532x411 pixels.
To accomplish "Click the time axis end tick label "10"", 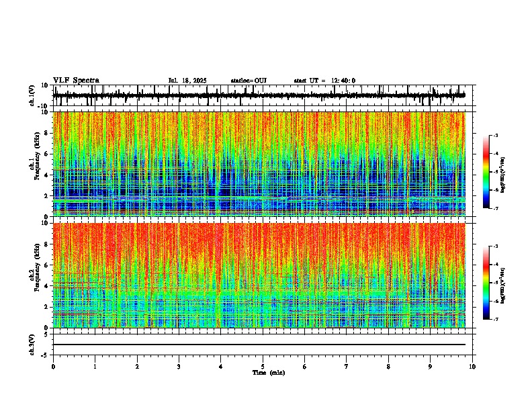I will tap(472, 367).
